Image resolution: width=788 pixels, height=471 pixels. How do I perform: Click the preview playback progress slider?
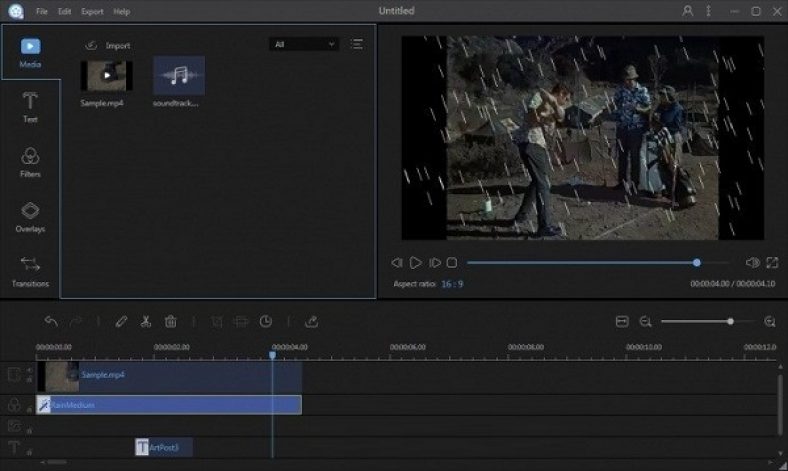pos(582,263)
